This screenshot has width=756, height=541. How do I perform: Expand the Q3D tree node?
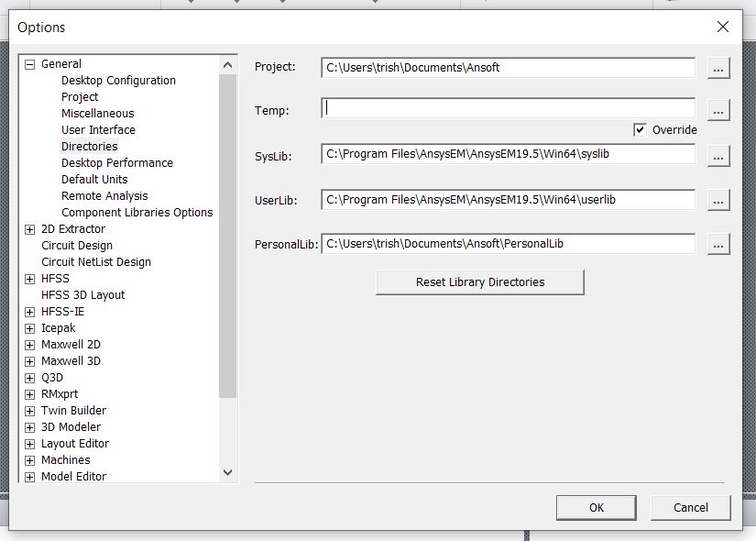coord(29,377)
